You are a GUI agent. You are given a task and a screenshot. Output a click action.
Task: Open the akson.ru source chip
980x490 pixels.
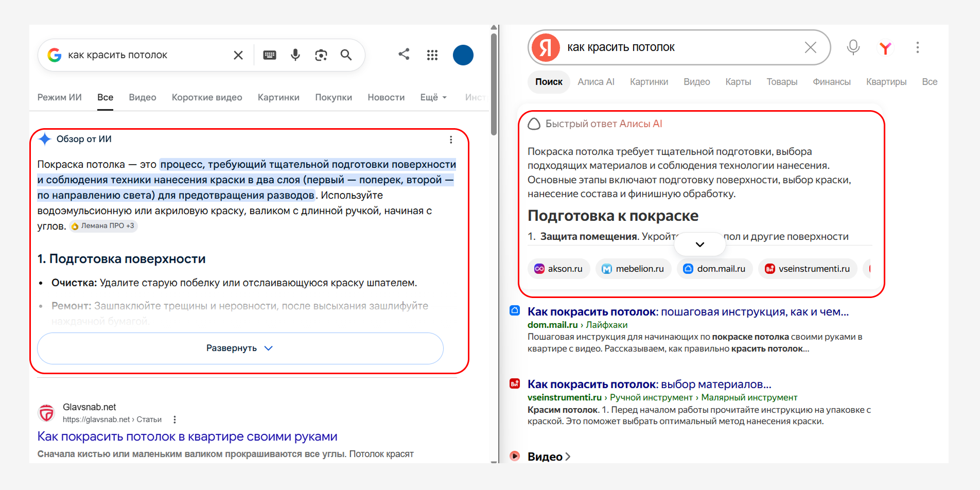[558, 269]
